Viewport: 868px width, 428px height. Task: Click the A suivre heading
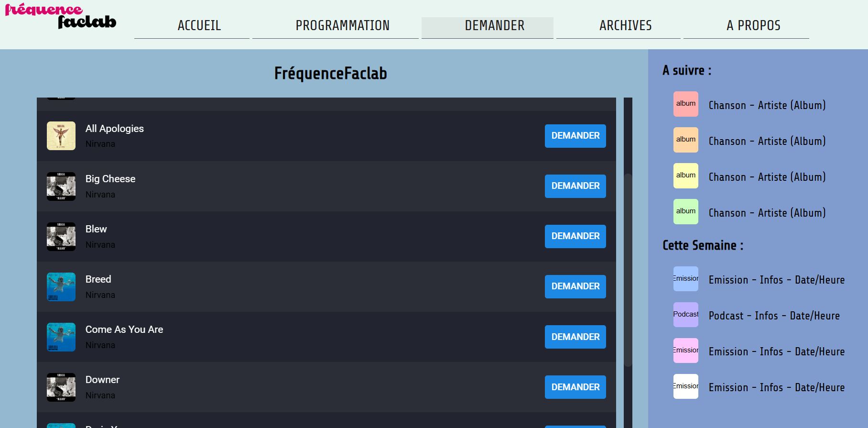coord(687,70)
